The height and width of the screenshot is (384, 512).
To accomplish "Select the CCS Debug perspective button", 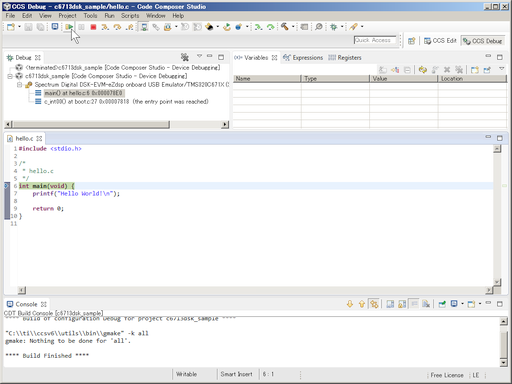I will [x=483, y=41].
